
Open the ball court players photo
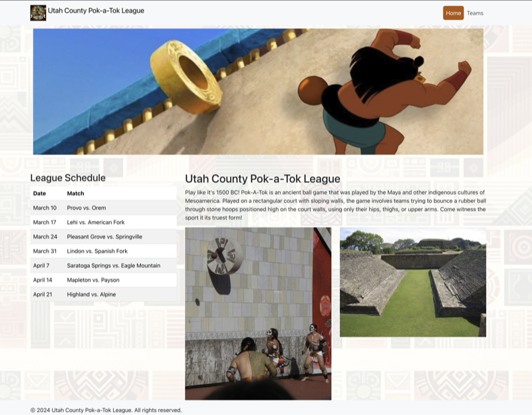tap(258, 313)
